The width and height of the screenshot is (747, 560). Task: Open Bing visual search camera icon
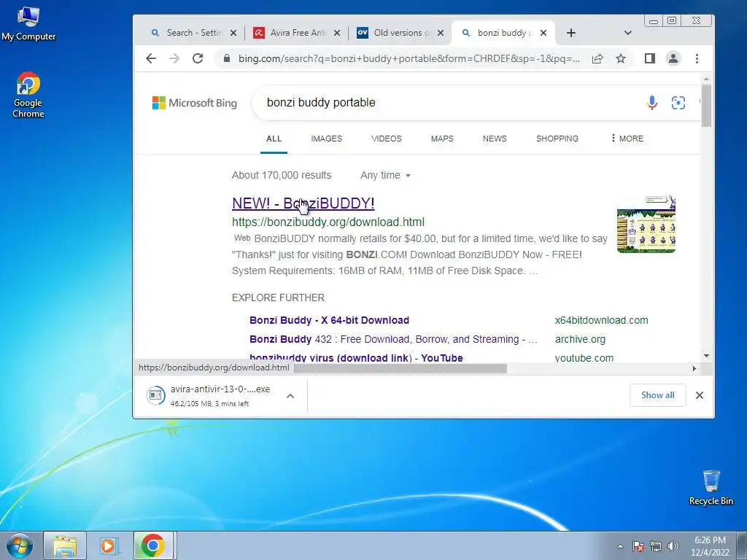(x=678, y=102)
